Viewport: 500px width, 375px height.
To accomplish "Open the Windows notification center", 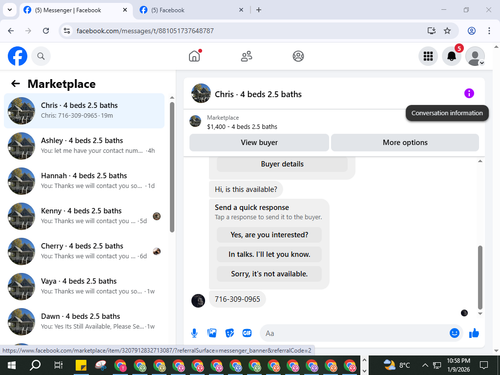I will pos(484,365).
